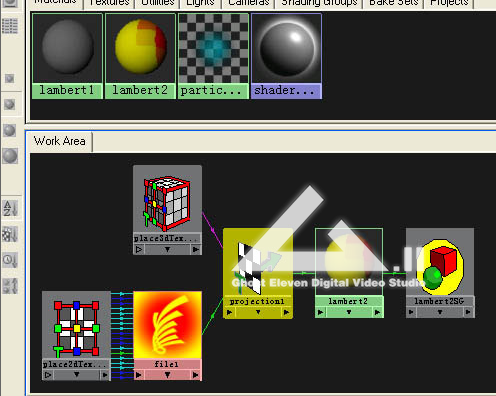Switch to list view with the grid icon
The image size is (496, 396).
click(x=10, y=26)
